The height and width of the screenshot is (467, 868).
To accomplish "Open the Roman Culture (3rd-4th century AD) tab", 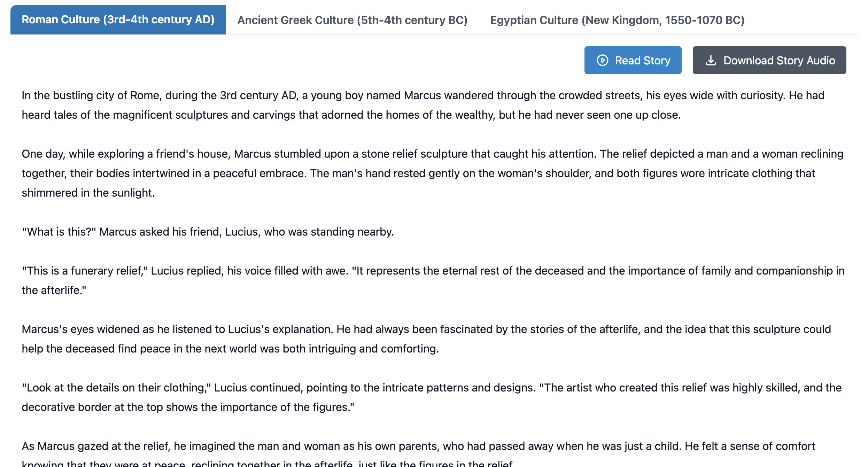I will (118, 20).
